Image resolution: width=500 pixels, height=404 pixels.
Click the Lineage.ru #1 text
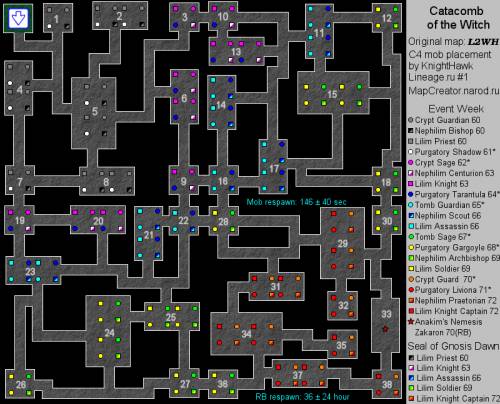tap(438, 77)
